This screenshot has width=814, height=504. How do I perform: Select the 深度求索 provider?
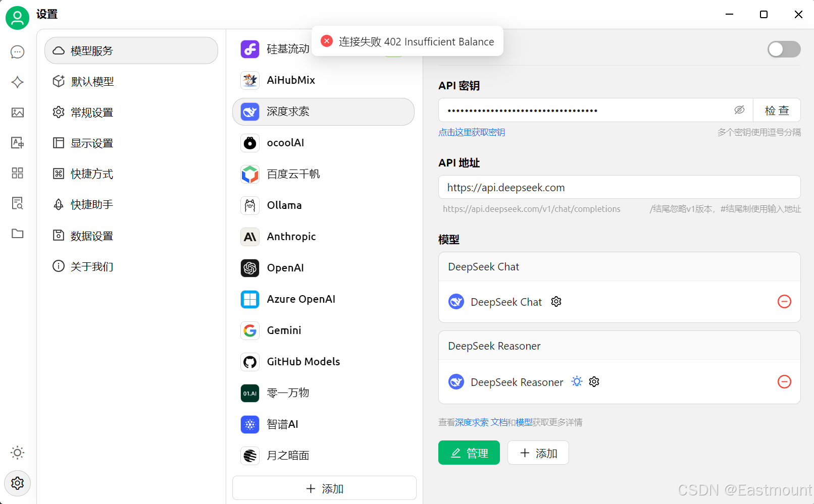point(323,111)
